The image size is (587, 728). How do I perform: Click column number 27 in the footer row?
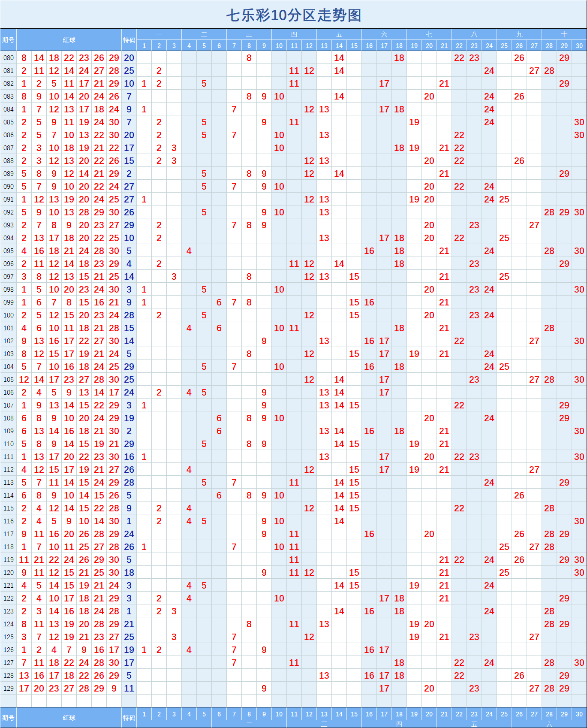tap(534, 714)
